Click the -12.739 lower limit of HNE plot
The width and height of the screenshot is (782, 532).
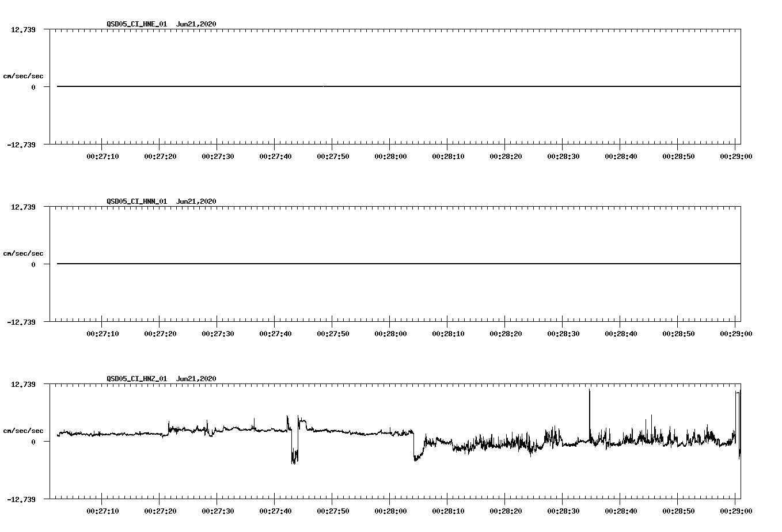[21, 145]
